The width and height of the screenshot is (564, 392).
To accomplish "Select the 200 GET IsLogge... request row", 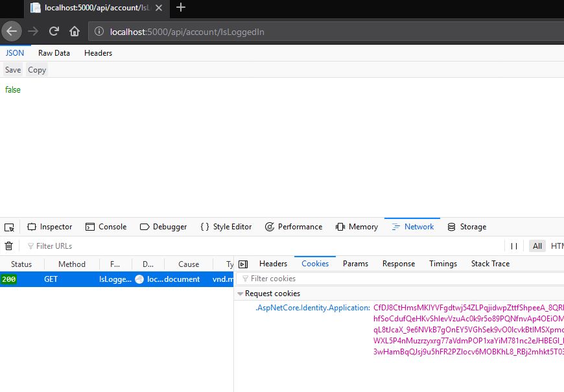I will pos(117,279).
